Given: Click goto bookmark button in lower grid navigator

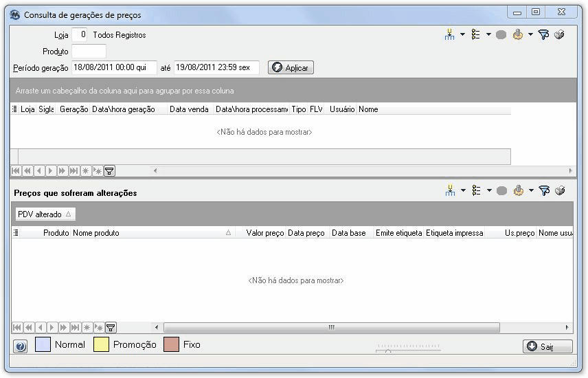Looking at the screenshot, I should point(99,327).
